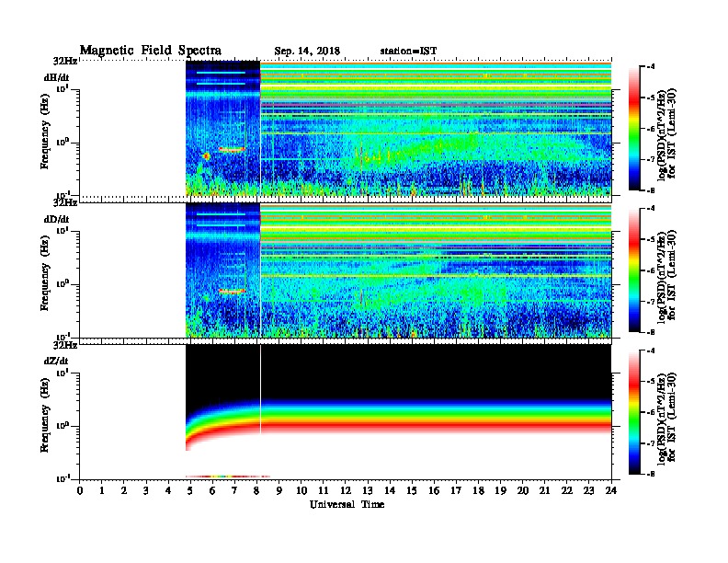Image resolution: width=728 pixels, height=563 pixels.
Task: Click the white vertical line in the dZ/dt panel
Action: [x=260, y=389]
